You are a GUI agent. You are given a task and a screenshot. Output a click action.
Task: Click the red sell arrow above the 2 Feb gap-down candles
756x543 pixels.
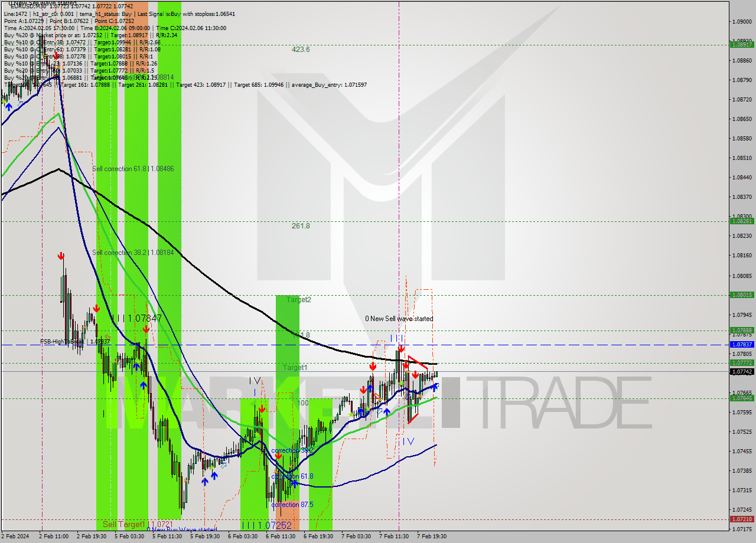pyautogui.click(x=61, y=256)
